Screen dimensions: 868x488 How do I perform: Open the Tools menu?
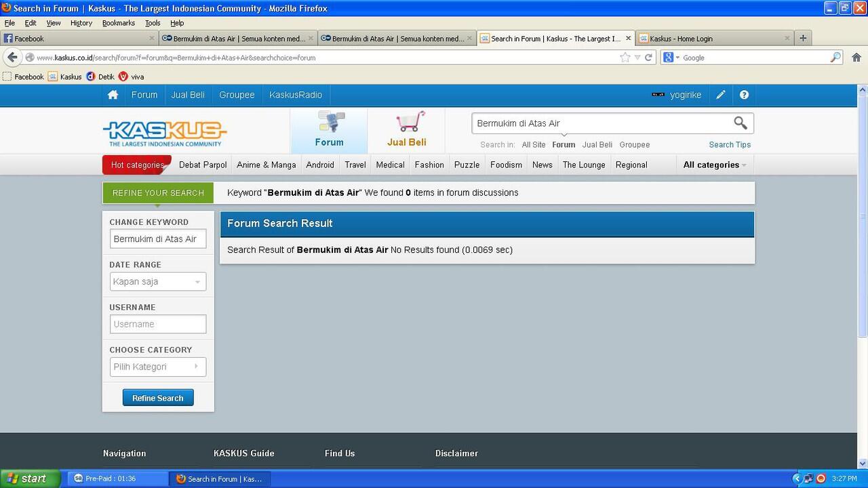[153, 23]
